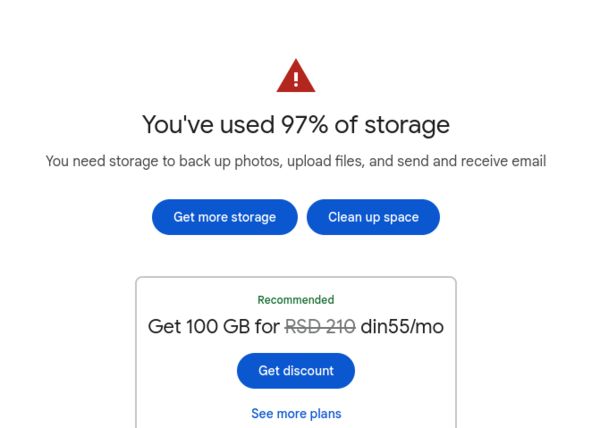Click the word "storage" in the heading
This screenshot has height=428, width=600.
click(x=407, y=125)
